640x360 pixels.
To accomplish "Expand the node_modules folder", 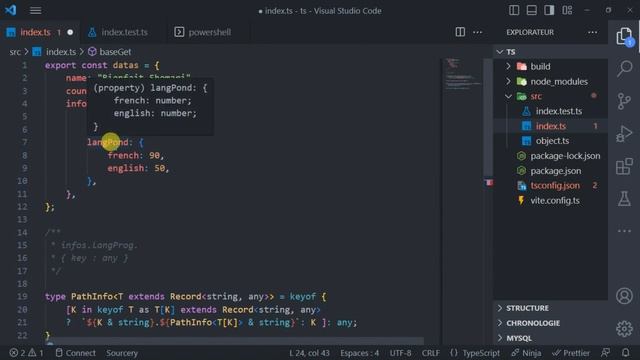I will pyautogui.click(x=550, y=81).
